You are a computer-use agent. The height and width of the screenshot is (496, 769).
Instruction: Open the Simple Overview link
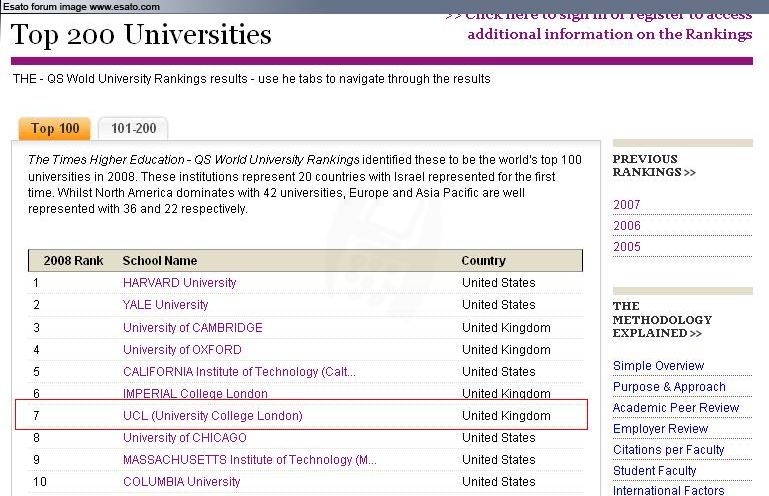tap(658, 365)
